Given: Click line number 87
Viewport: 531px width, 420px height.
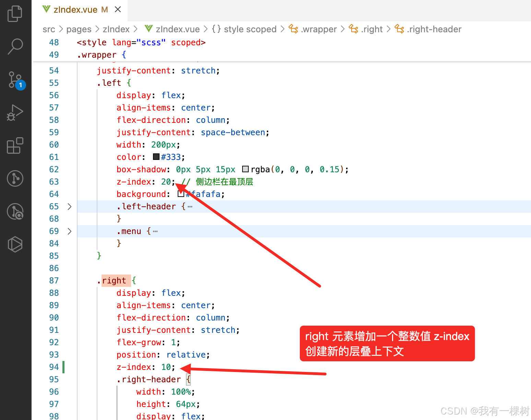Looking at the screenshot, I should (54, 281).
